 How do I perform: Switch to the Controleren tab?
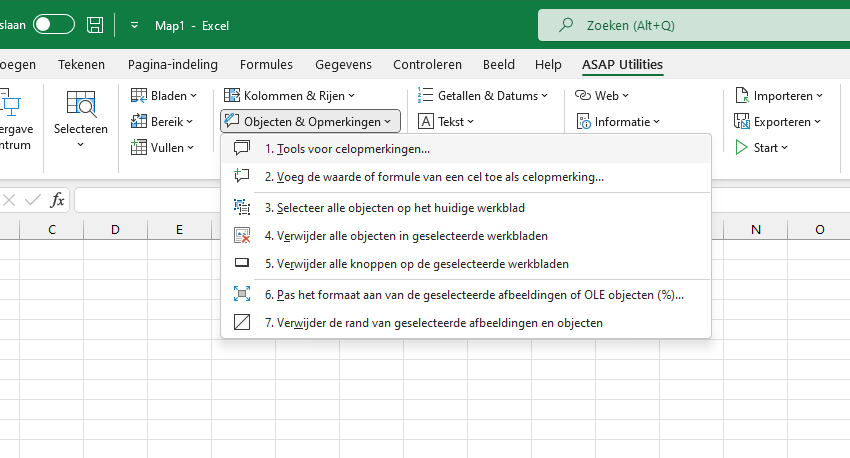coord(427,64)
